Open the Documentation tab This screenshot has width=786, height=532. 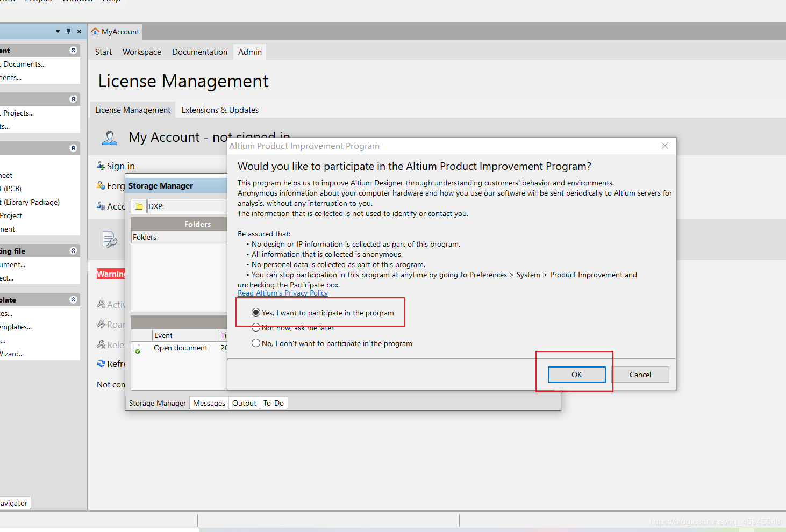[199, 52]
